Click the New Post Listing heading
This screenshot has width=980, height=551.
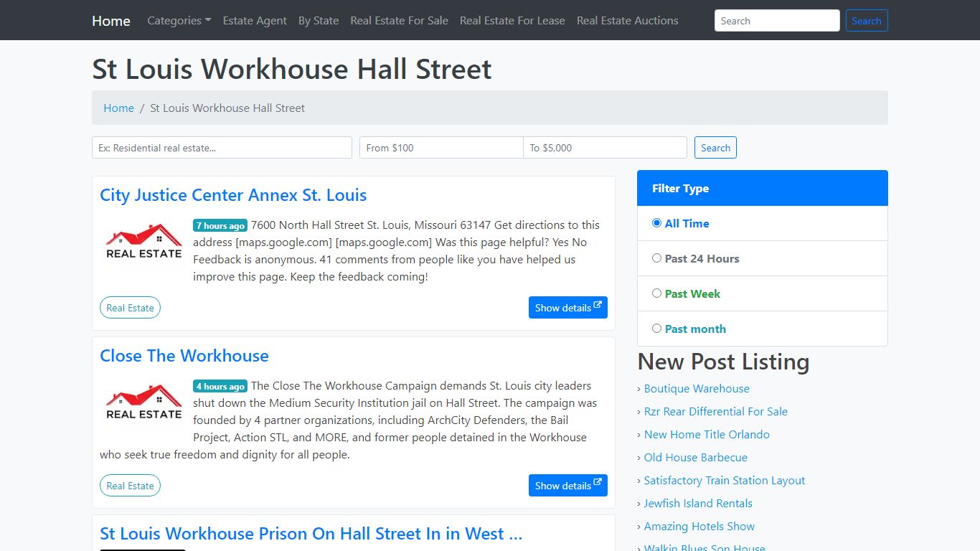[x=723, y=362]
